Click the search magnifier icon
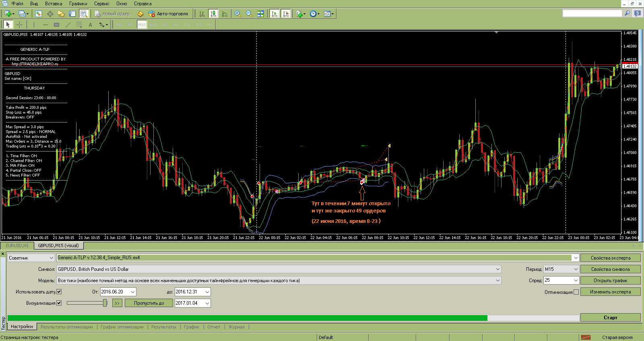Screen dimensions: 644x341 [627, 13]
